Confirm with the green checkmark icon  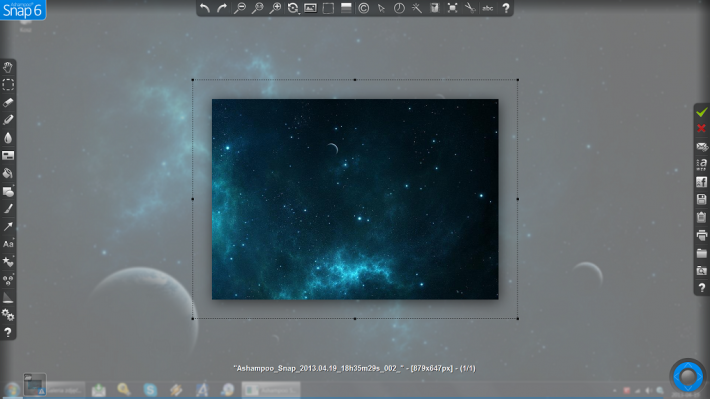point(701,112)
